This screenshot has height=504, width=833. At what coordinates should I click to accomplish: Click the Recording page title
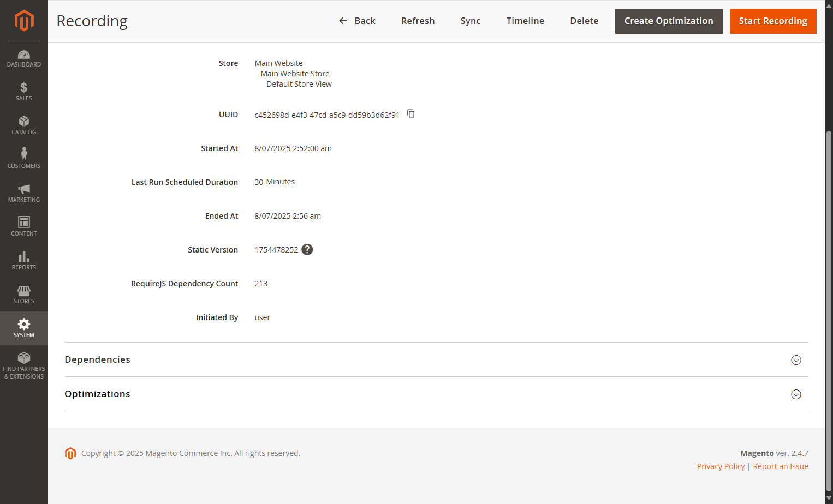point(92,21)
